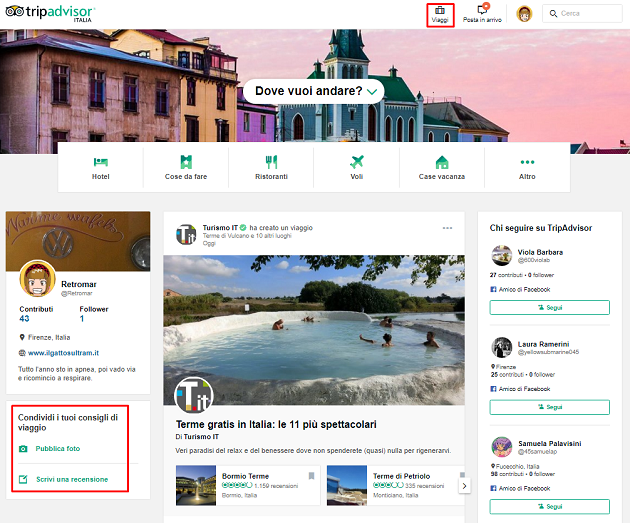Image resolution: width=630 pixels, height=523 pixels.
Task: Save Terme di Petriolo with bookmark icon
Action: (x=462, y=476)
